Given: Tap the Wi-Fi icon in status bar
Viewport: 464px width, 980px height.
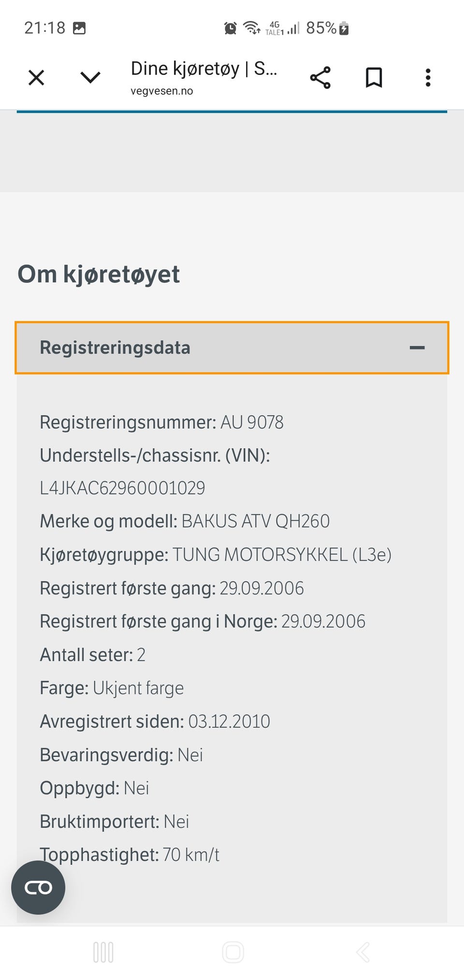Looking at the screenshot, I should tap(252, 28).
